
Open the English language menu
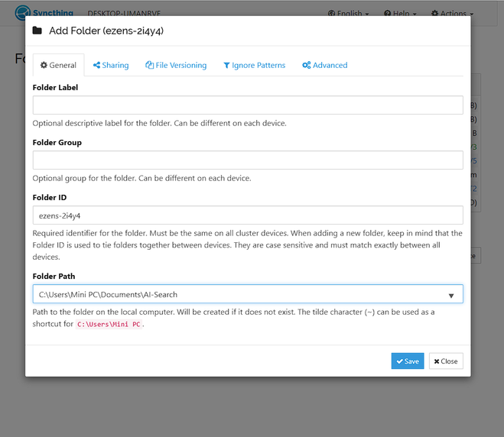[x=349, y=14]
